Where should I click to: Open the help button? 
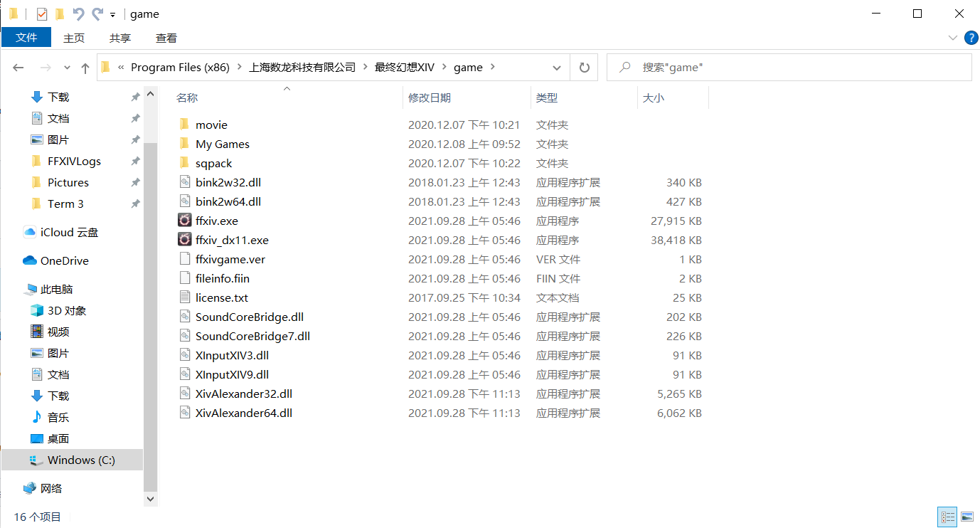pos(970,38)
